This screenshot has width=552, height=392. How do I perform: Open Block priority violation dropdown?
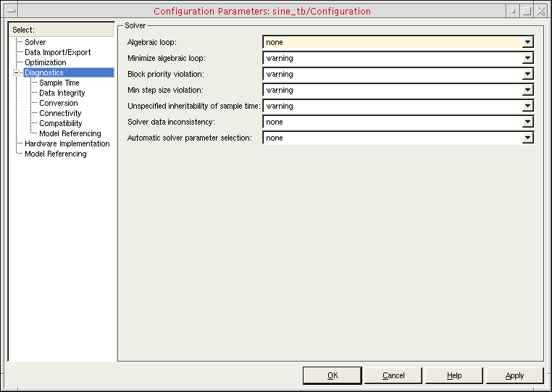528,74
